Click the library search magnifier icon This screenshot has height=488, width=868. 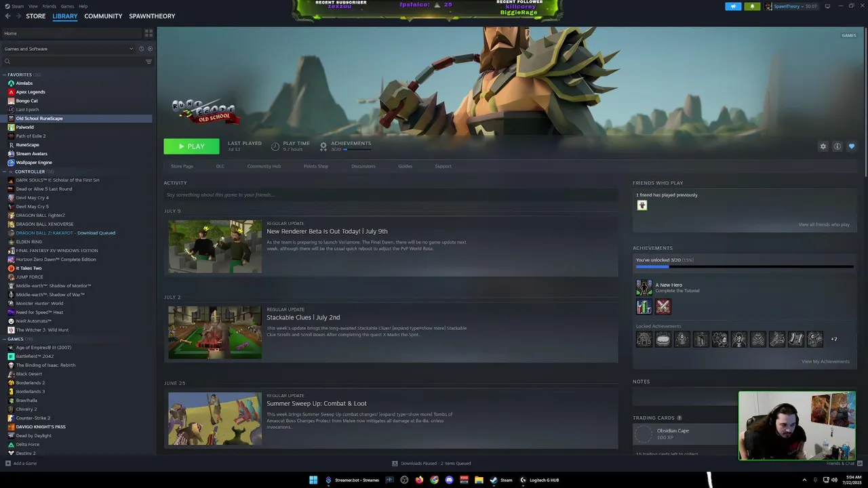[x=7, y=62]
